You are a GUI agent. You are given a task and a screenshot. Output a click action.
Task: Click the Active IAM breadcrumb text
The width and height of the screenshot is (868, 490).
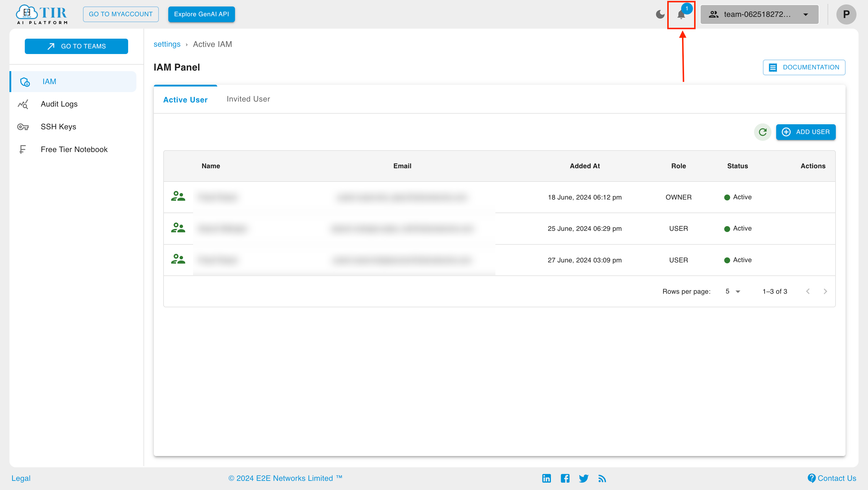212,44
